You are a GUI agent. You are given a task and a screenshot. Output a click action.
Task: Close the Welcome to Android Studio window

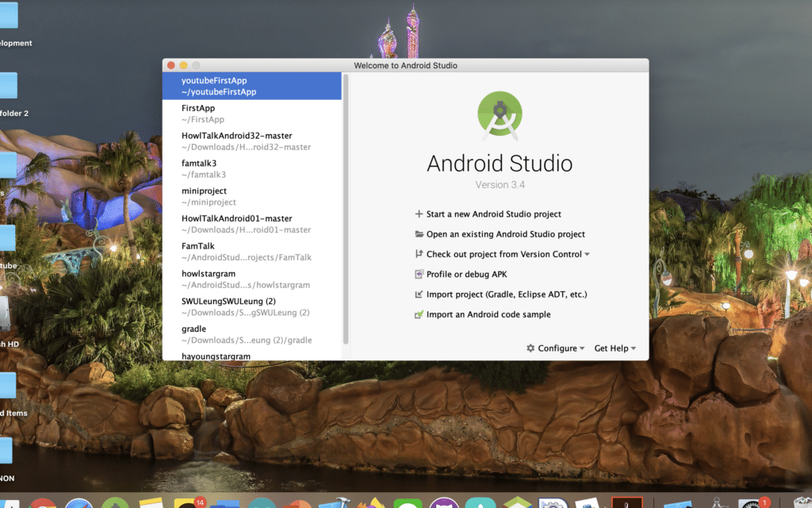171,65
